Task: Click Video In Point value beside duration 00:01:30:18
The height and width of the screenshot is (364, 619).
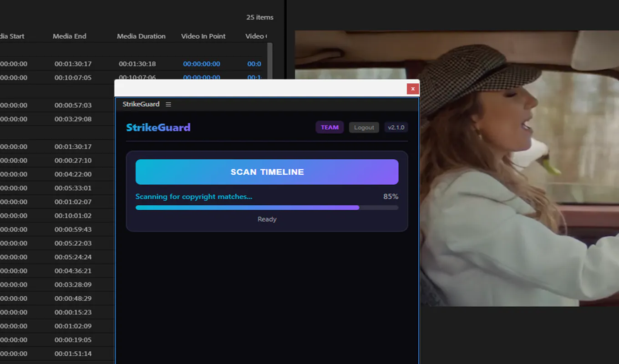Action: click(202, 64)
